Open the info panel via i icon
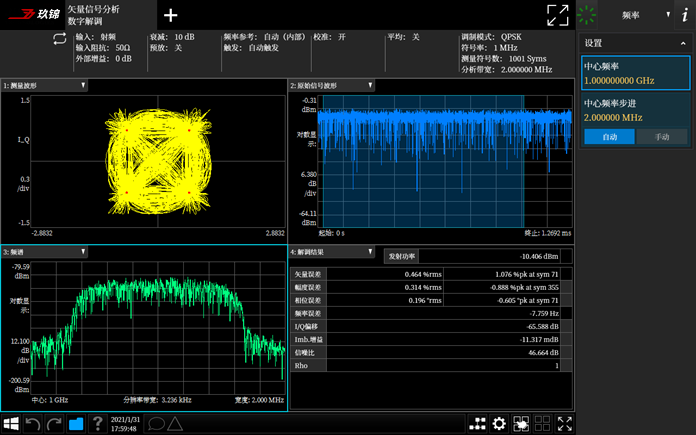The width and height of the screenshot is (696, 435). 685,15
